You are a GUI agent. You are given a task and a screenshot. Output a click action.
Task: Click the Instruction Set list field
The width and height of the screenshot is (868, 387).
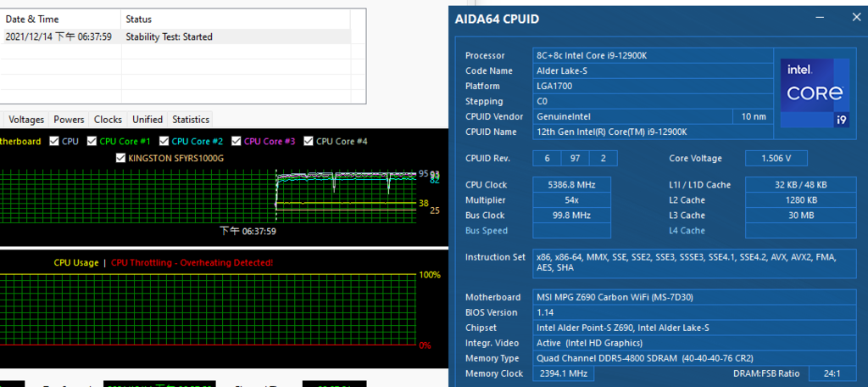pos(695,263)
